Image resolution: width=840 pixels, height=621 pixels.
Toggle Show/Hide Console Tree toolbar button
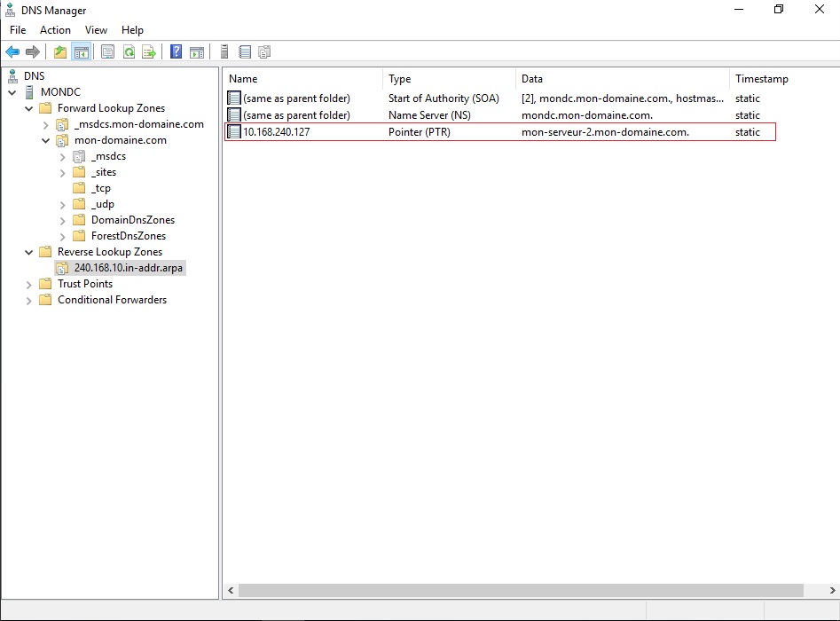(82, 52)
